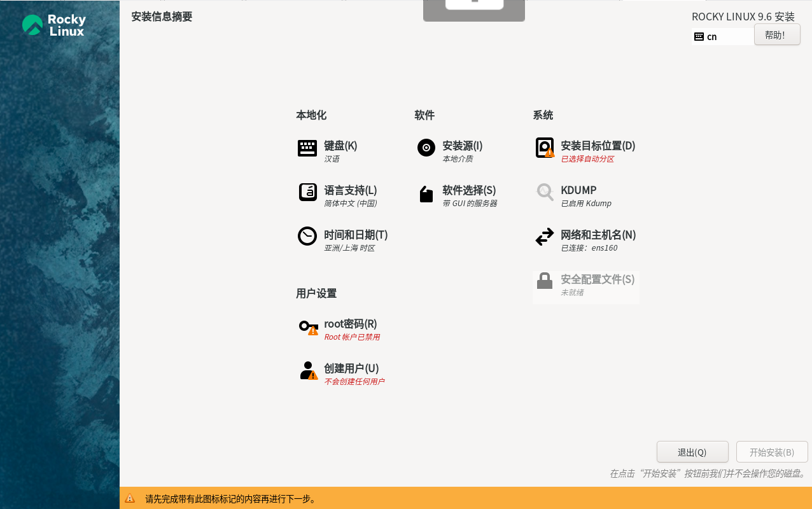Open 语言支持(L) configuration label
Image resolution: width=812 pixels, height=509 pixels.
(x=351, y=190)
